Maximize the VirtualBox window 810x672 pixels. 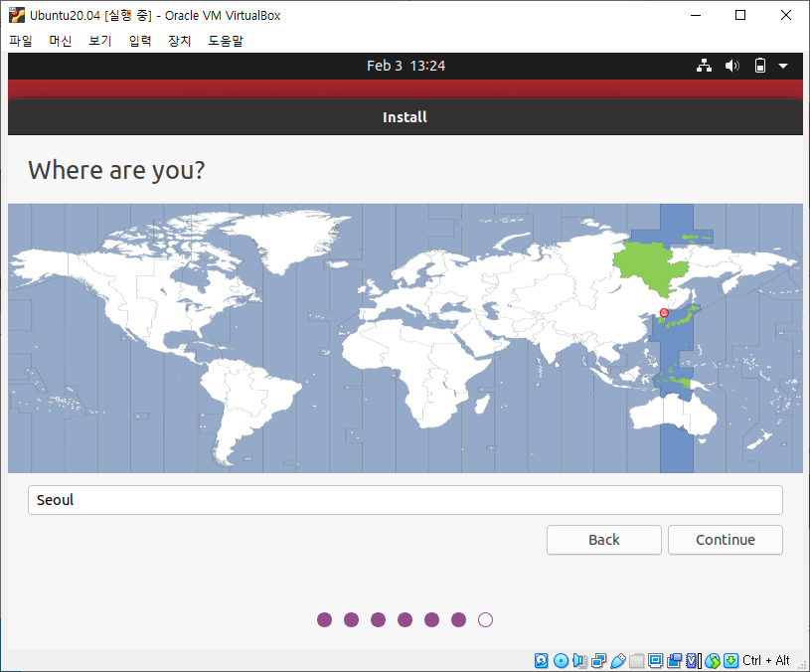740,16
